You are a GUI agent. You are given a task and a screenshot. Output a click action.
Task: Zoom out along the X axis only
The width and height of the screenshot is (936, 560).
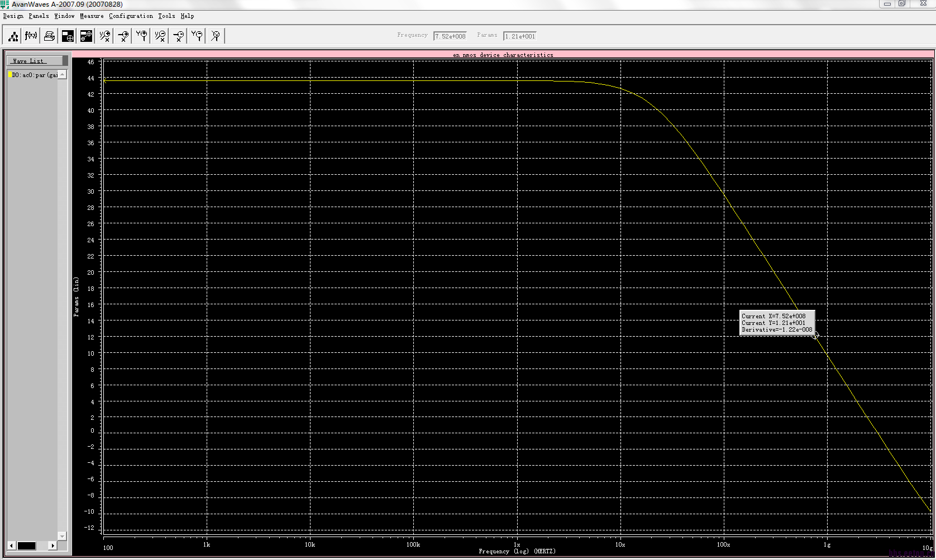179,36
